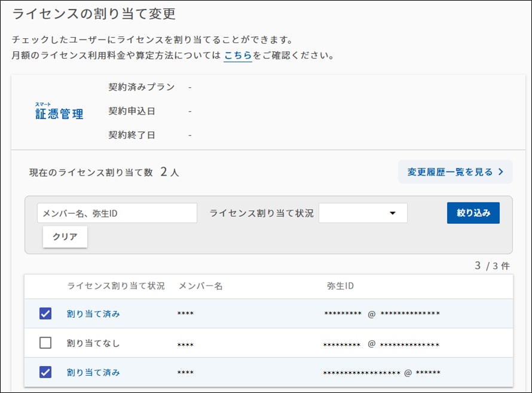Open the こちら pricing details link
532x393 pixels.
(x=237, y=56)
